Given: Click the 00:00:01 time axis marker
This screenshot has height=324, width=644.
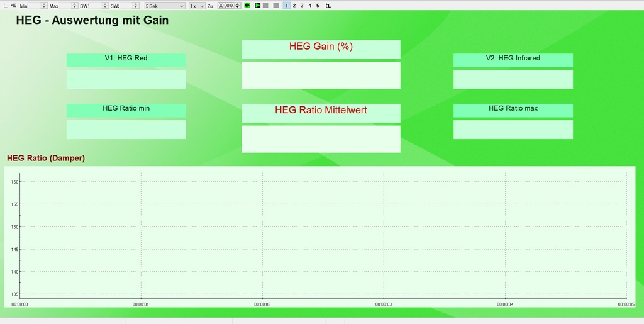Looking at the screenshot, I should coord(140,304).
